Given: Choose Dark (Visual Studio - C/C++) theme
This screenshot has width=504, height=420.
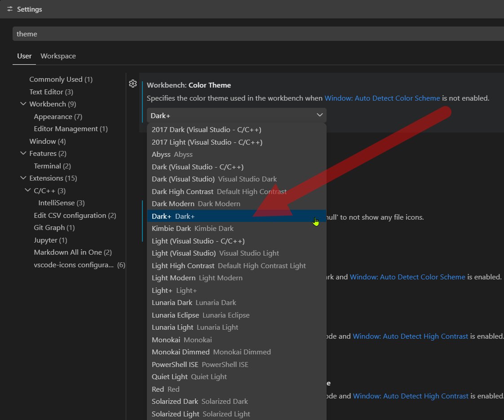Looking at the screenshot, I should [237, 167].
